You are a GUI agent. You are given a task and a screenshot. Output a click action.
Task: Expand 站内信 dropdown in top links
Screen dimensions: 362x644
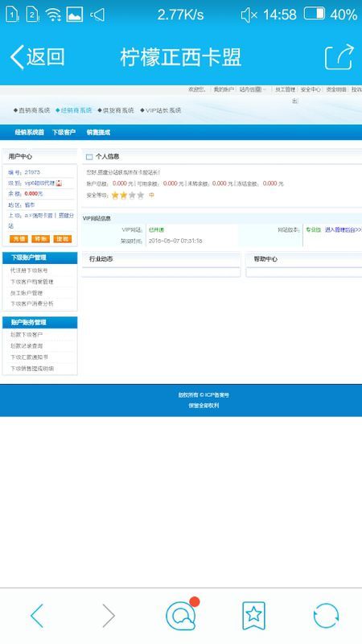tap(253, 89)
